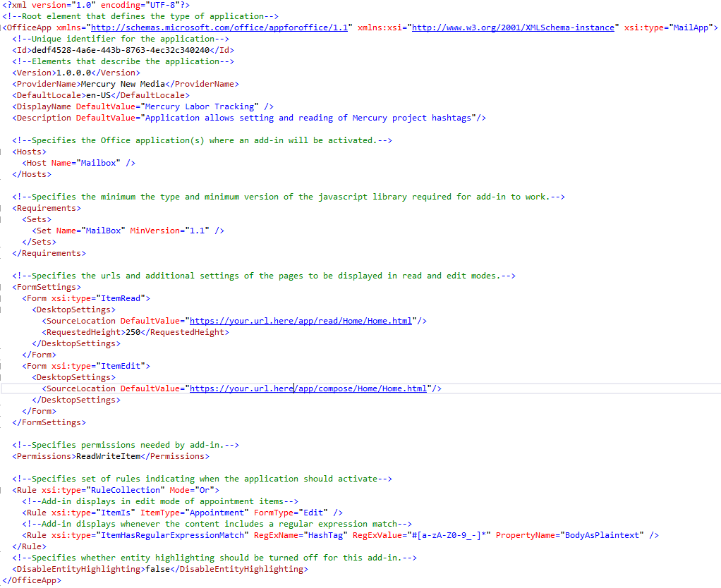Click the DefaultLocale en-US value
The width and height of the screenshot is (721, 588).
[101, 95]
